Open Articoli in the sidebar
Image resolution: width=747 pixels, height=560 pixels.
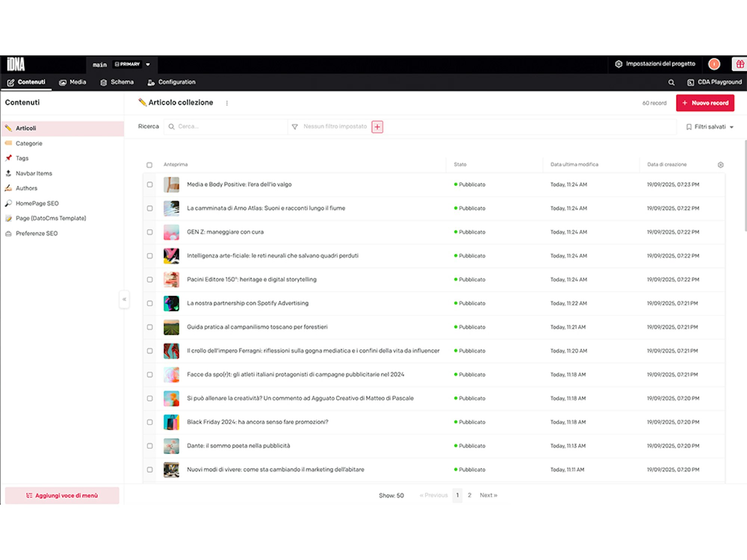(x=63, y=128)
